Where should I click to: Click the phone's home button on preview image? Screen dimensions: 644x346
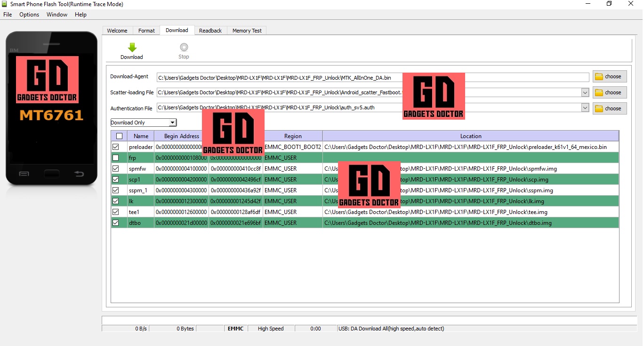[52, 174]
